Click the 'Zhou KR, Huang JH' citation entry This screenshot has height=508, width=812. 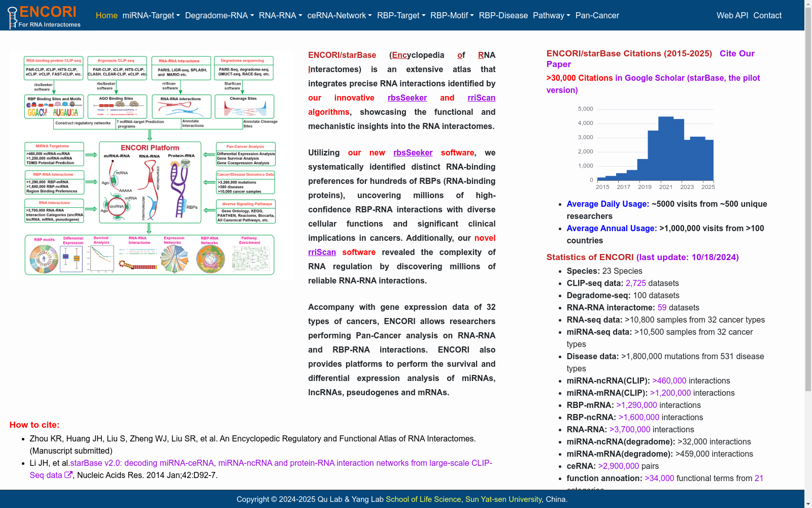pyautogui.click(x=253, y=444)
